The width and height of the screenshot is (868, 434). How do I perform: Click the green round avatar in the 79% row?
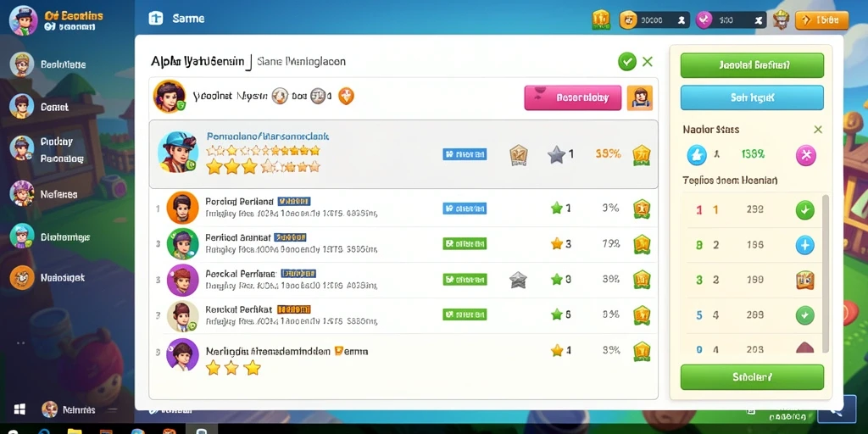[182, 243]
